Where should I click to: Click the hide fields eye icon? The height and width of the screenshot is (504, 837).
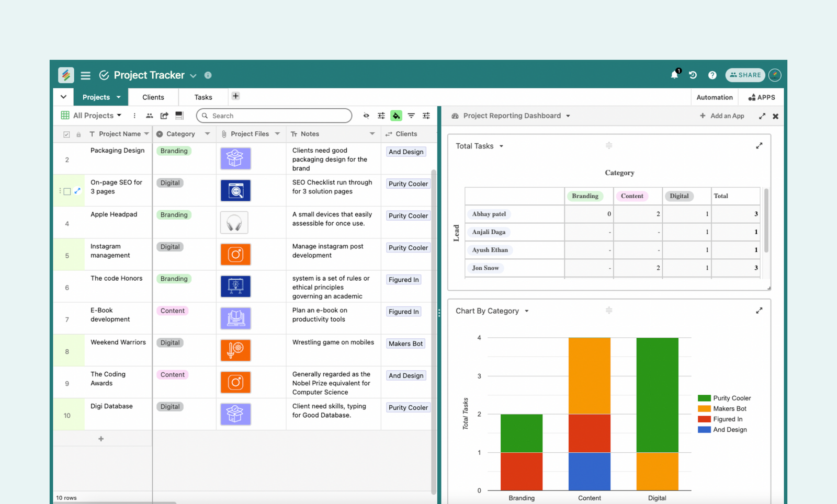point(366,116)
